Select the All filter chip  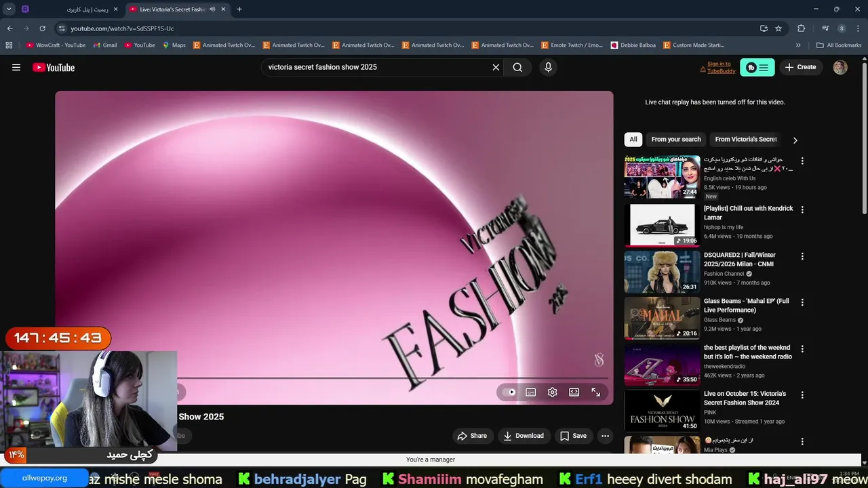[x=633, y=140]
